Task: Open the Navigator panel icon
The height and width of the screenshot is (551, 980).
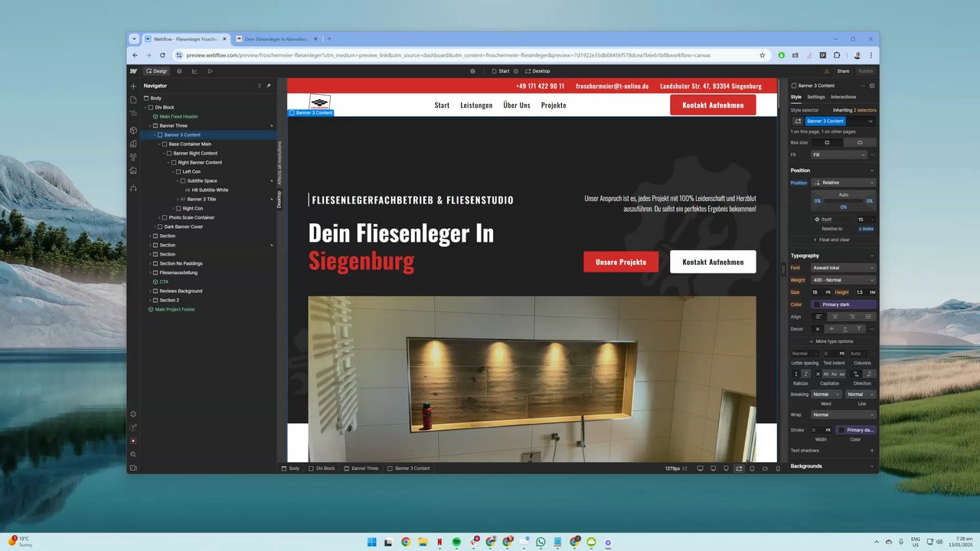Action: (133, 113)
